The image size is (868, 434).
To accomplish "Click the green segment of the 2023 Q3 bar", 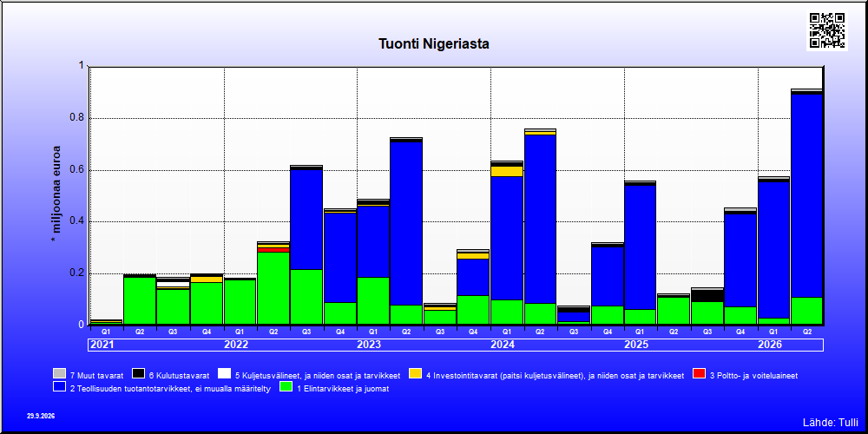I will (439, 317).
